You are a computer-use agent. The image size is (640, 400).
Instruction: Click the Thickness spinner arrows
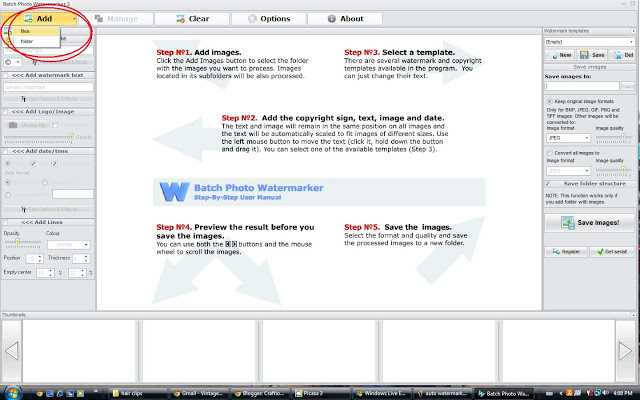point(86,259)
